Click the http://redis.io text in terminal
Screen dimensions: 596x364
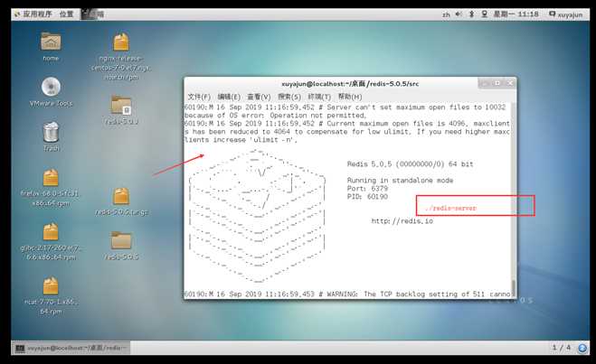[402, 221]
